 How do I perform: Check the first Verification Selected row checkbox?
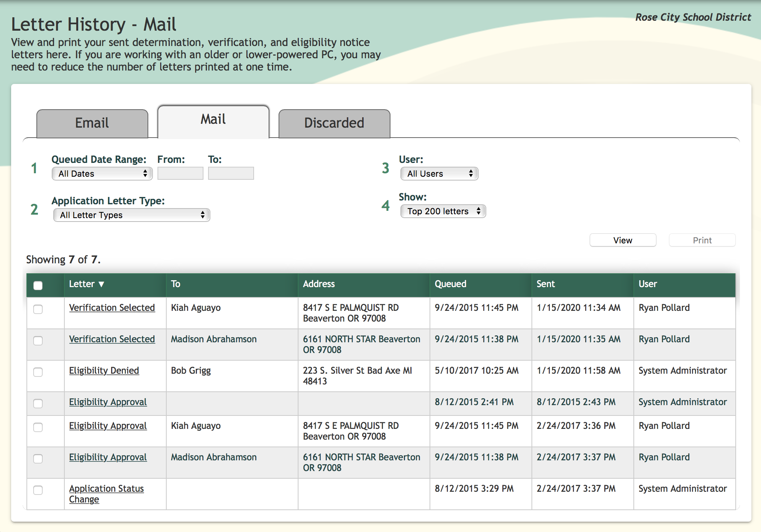click(38, 309)
